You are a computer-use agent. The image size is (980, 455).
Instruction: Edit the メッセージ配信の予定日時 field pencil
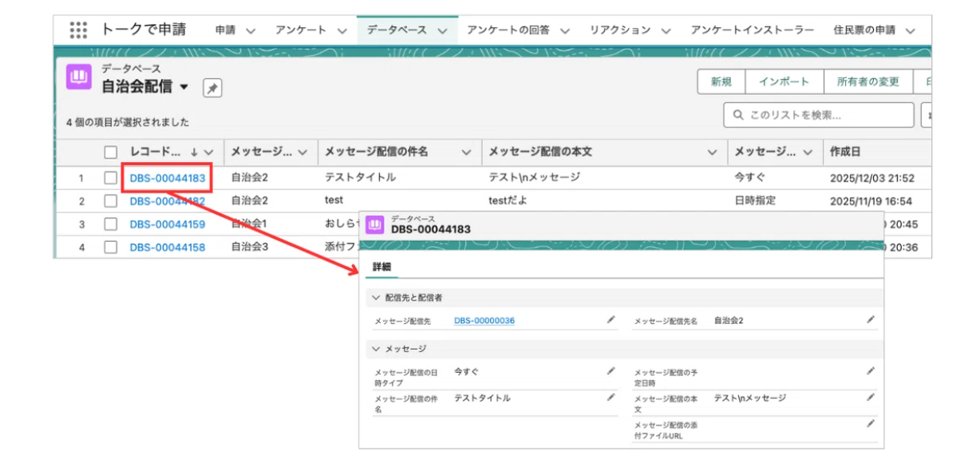pos(871,370)
